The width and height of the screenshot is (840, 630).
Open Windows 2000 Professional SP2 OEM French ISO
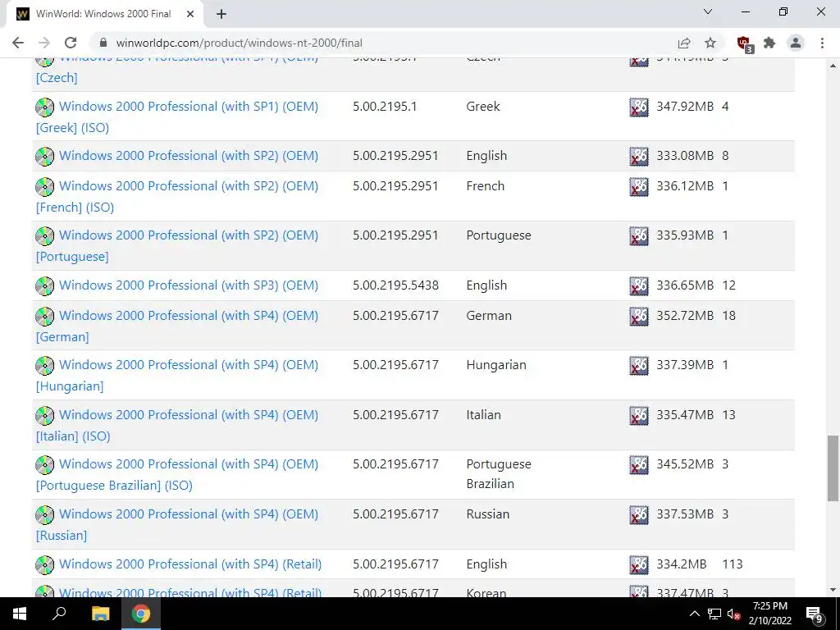point(177,197)
